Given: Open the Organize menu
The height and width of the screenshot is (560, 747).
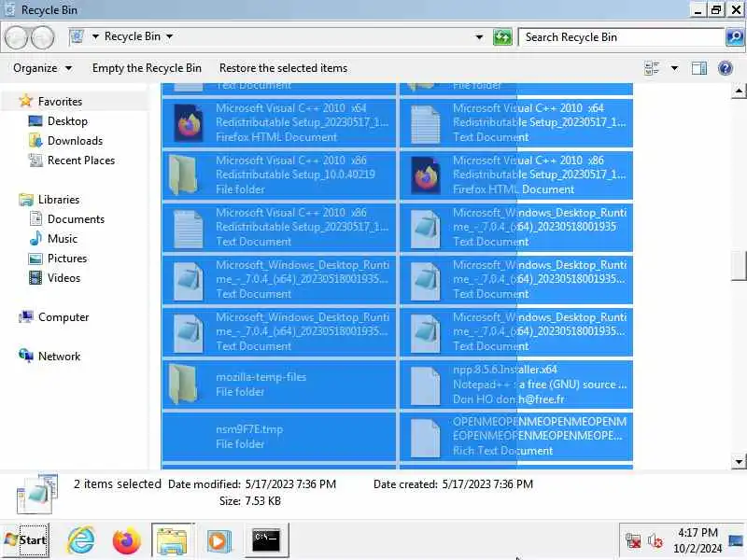Looking at the screenshot, I should click(x=42, y=68).
